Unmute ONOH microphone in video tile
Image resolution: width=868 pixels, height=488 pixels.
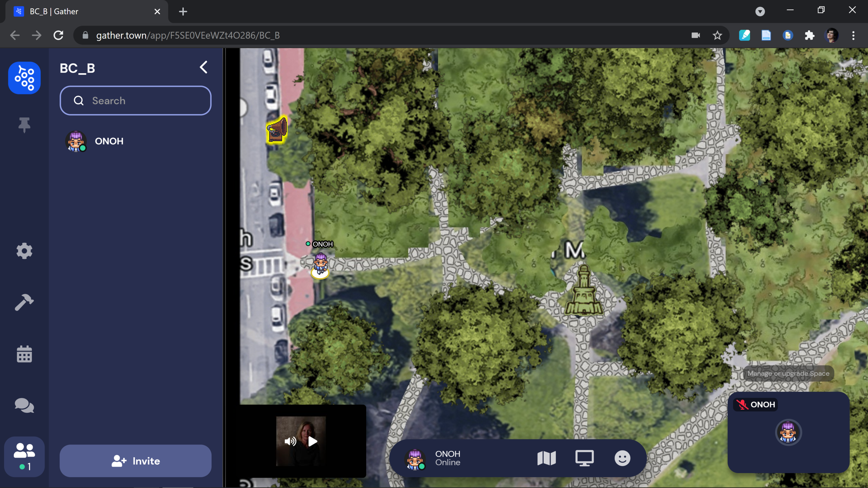click(x=742, y=404)
